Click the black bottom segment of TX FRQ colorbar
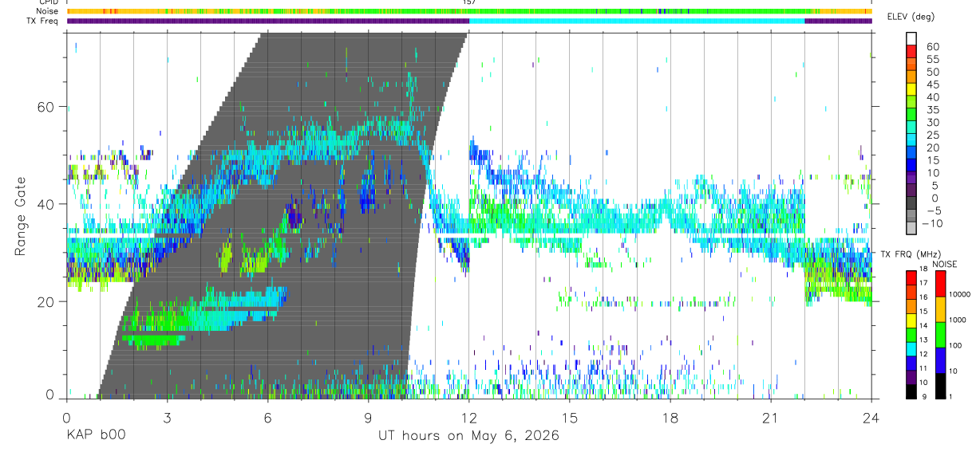Screen dimensions: 980x452 911,391
